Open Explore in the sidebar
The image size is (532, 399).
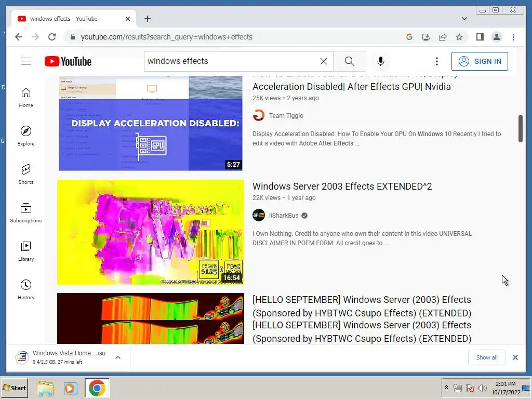pyautogui.click(x=26, y=136)
